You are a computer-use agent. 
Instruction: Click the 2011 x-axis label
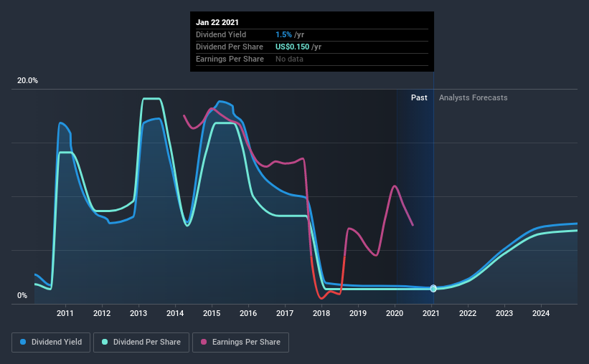65,313
